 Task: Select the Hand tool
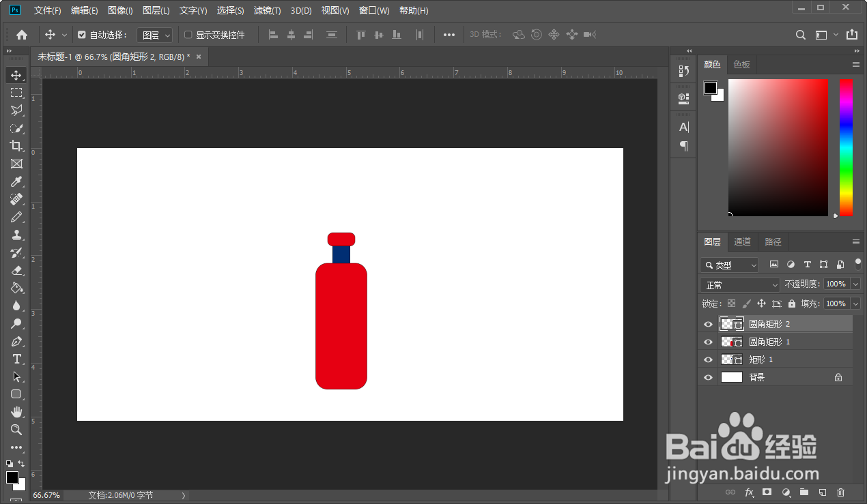(x=16, y=411)
